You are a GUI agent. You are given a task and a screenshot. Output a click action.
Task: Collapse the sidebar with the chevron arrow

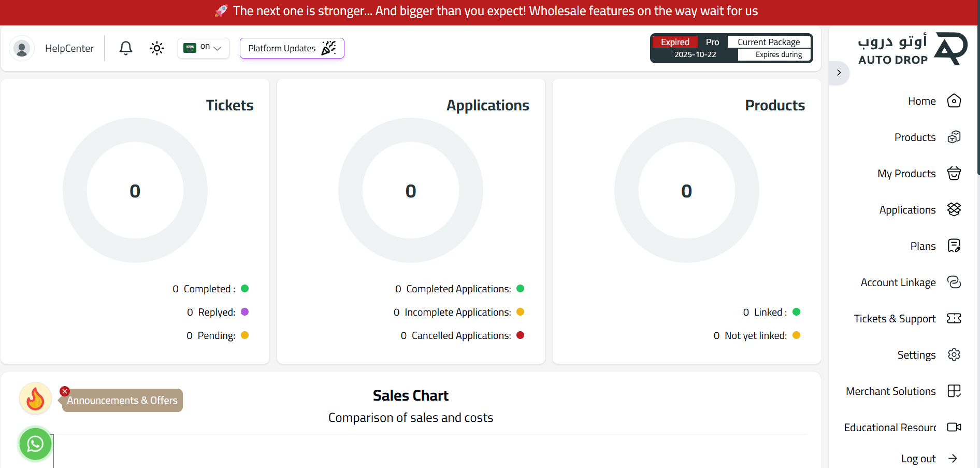point(839,73)
